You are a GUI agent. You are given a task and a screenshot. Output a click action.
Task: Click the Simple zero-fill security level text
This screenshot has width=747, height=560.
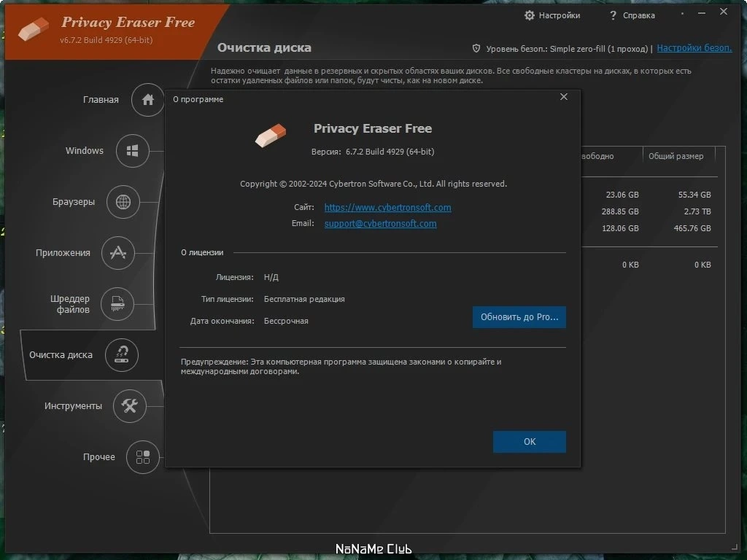coord(598,49)
